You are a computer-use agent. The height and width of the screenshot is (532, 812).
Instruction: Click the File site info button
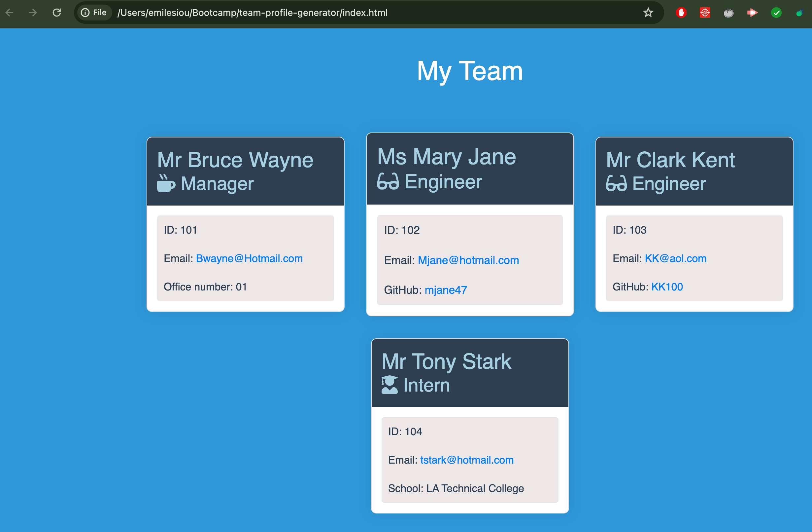(94, 13)
